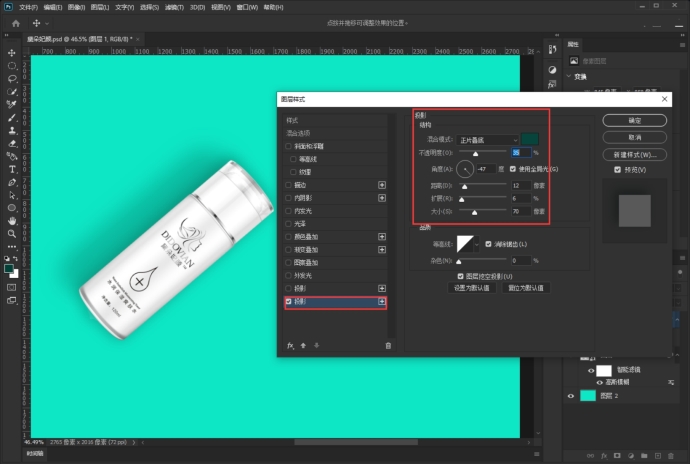Open 图像 Image menu
The width and height of the screenshot is (690, 464).
77,7
